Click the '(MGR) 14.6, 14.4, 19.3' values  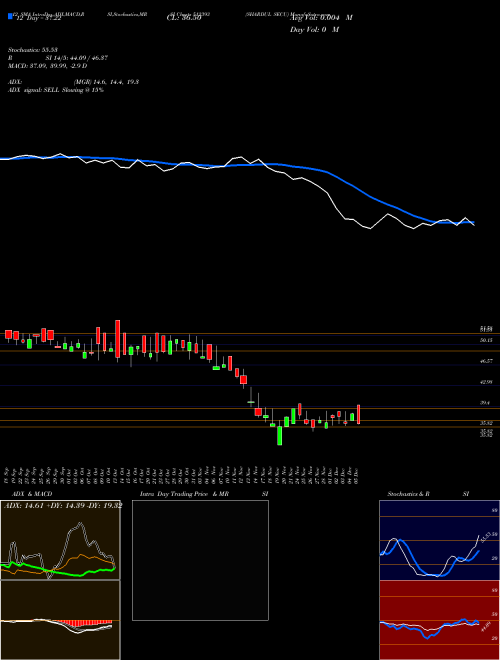pos(106,82)
